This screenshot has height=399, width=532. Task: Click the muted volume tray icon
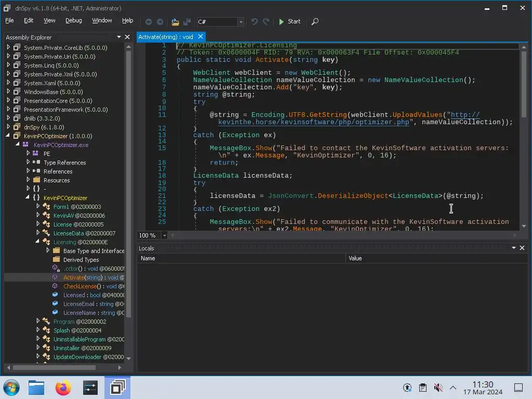click(438, 388)
